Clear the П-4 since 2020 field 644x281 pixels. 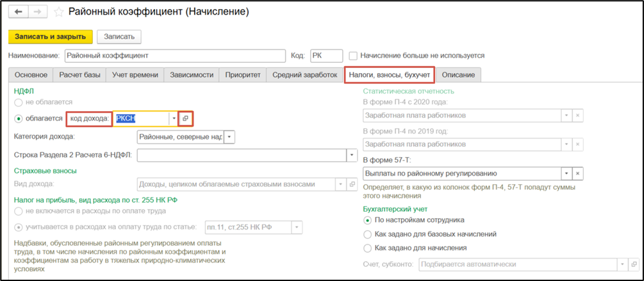pyautogui.click(x=577, y=115)
